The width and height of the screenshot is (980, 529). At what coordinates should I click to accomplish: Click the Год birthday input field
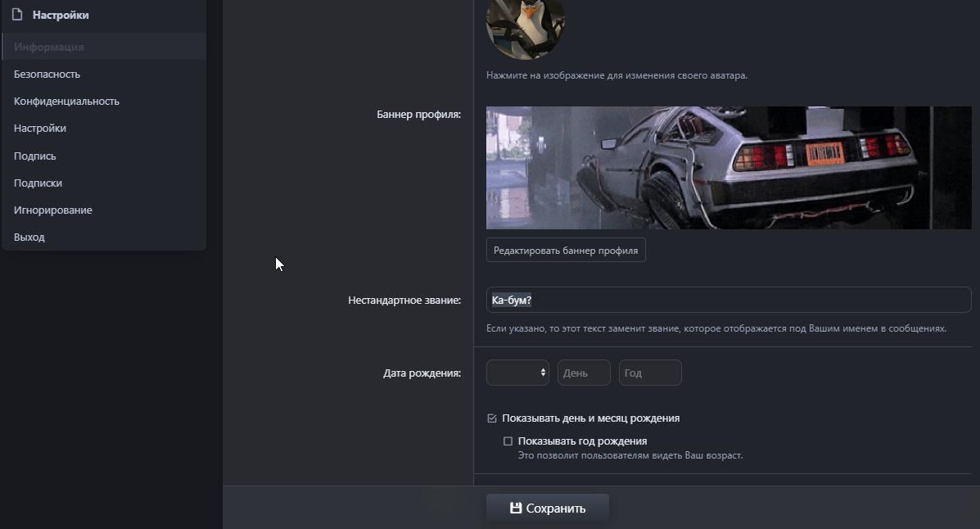(x=650, y=373)
